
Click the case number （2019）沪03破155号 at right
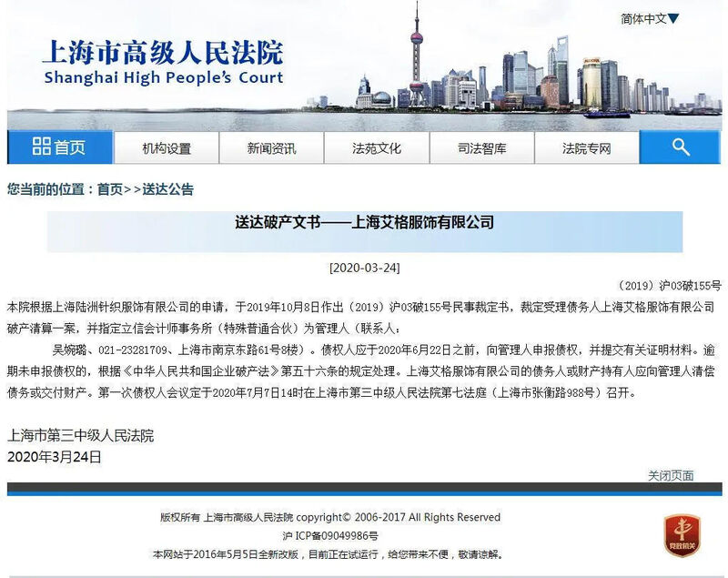[x=670, y=286]
